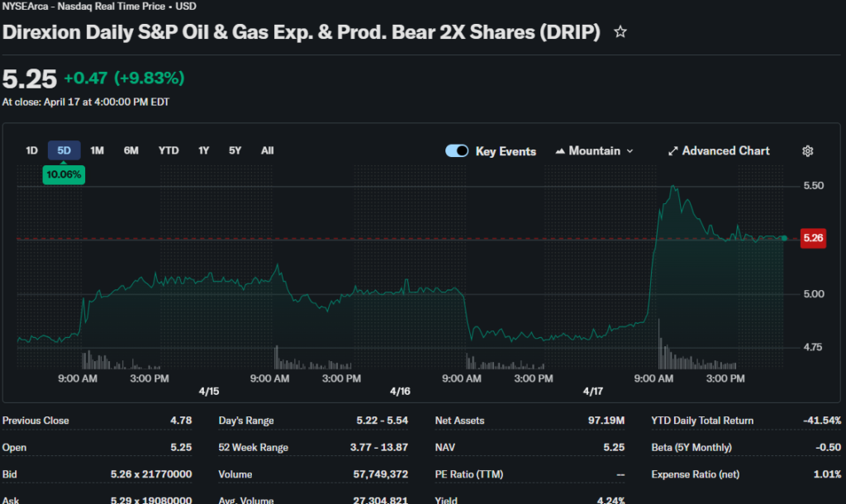Add DRIP to watchlist with star icon
The height and width of the screenshot is (504, 846).
click(620, 32)
